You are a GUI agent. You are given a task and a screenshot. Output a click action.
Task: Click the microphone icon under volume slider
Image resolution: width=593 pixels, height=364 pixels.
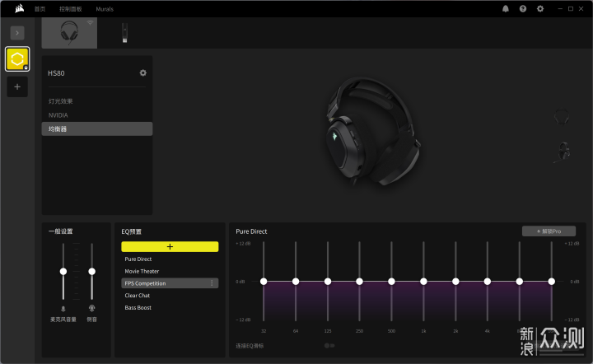pyautogui.click(x=63, y=309)
